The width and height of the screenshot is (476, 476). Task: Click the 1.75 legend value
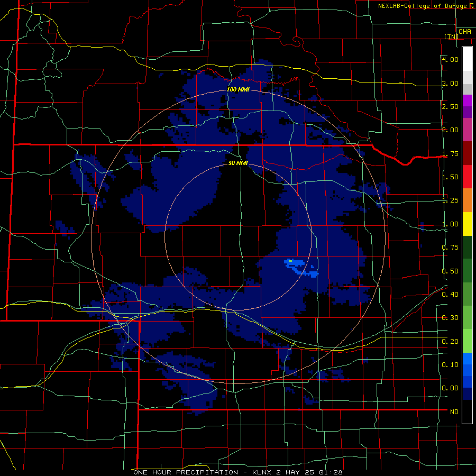point(450,153)
